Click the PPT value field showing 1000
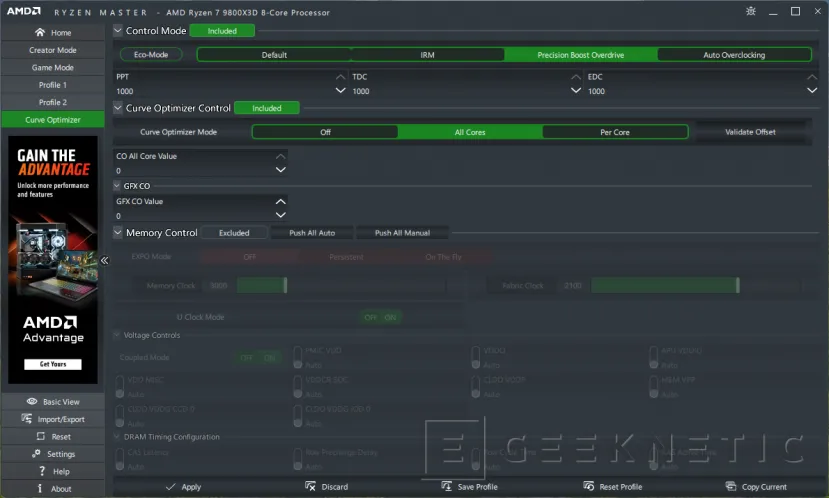 pyautogui.click(x=225, y=91)
